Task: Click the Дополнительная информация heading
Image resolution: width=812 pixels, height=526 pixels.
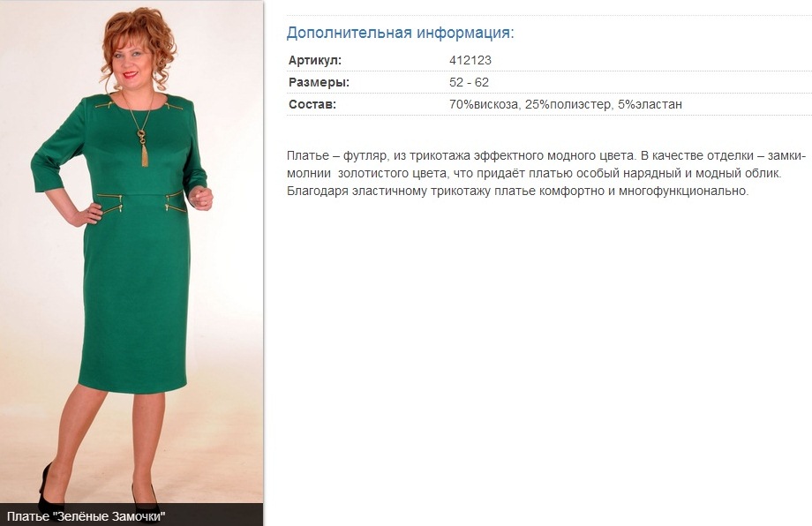Action: [401, 33]
